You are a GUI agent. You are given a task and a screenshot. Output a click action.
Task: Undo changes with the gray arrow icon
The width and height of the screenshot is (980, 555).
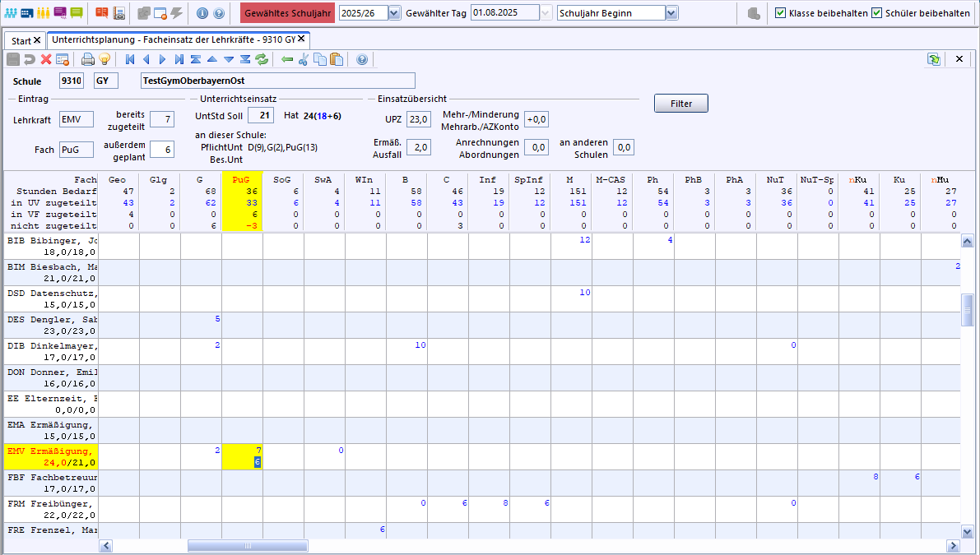(x=30, y=59)
